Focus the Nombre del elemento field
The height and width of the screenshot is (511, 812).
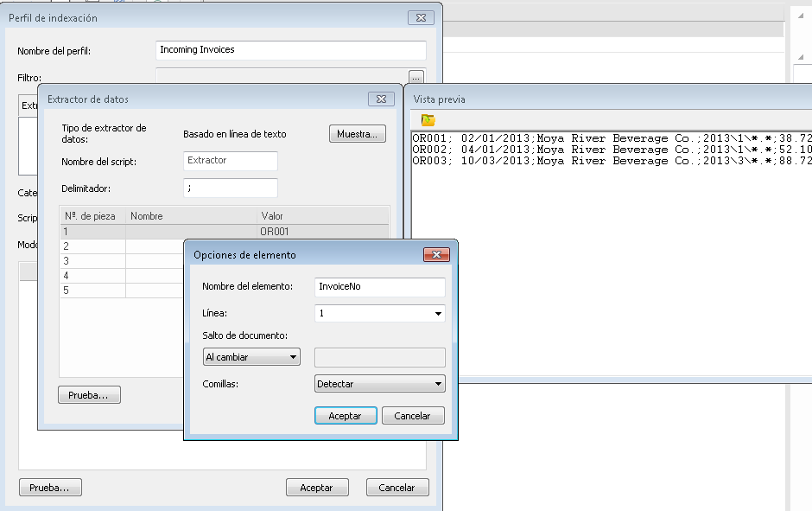click(x=380, y=287)
